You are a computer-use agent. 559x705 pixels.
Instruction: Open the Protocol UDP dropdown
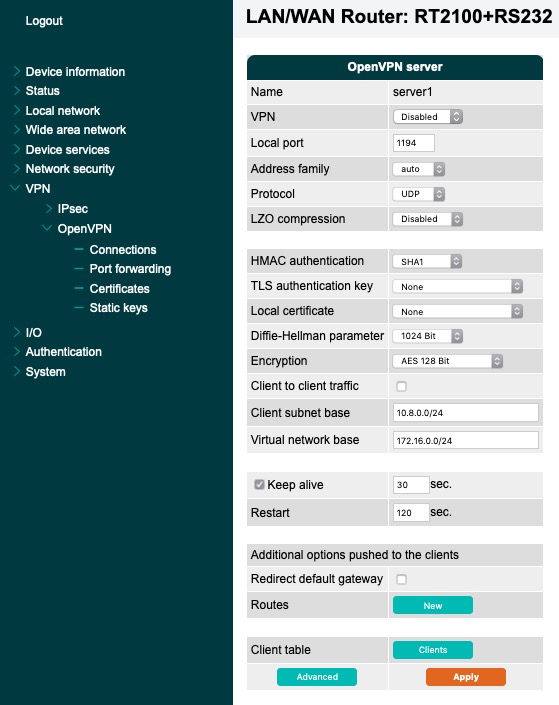tap(419, 194)
